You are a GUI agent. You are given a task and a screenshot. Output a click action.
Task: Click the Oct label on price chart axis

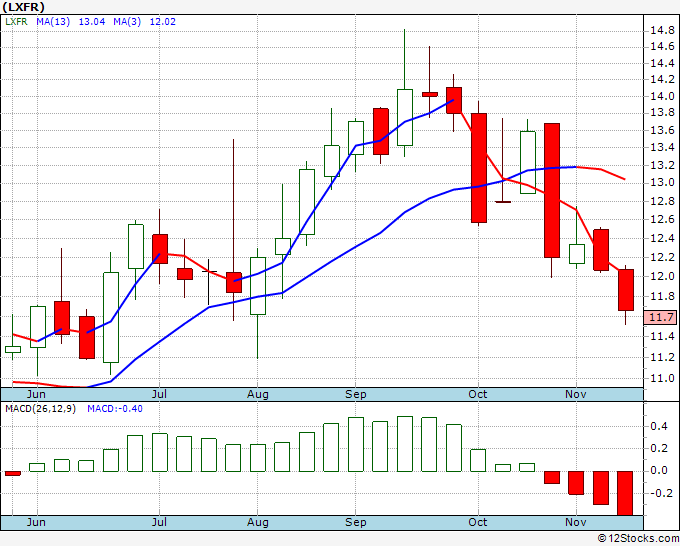pos(477,394)
